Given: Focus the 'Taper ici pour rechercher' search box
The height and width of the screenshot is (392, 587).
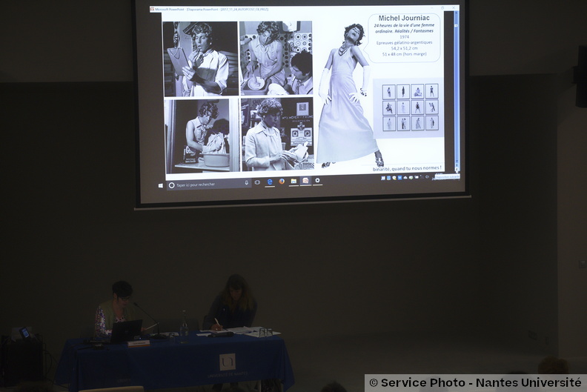Looking at the screenshot, I should 208,185.
